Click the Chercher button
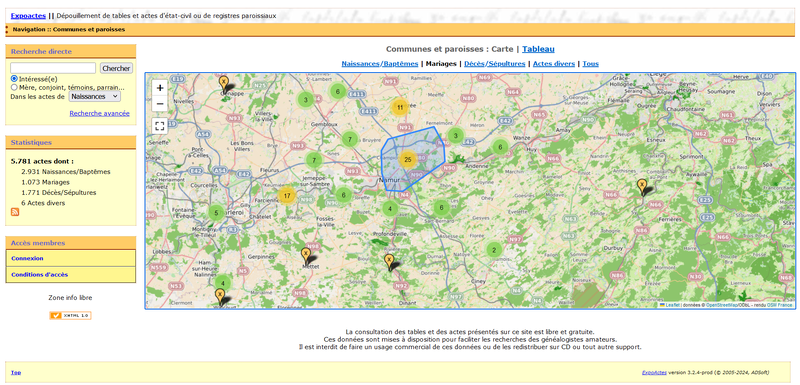800x385 pixels. tap(116, 68)
